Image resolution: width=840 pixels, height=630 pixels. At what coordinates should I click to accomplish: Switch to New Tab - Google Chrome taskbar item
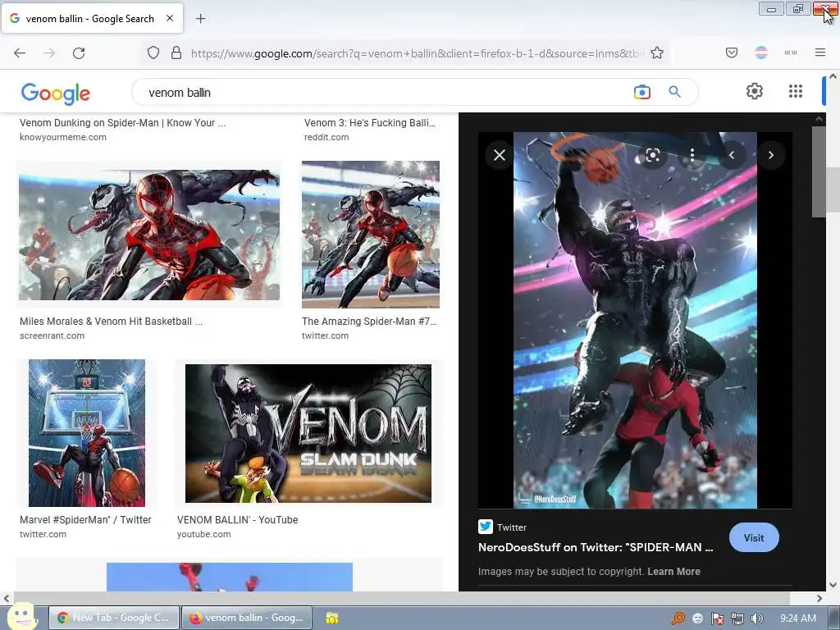(114, 618)
